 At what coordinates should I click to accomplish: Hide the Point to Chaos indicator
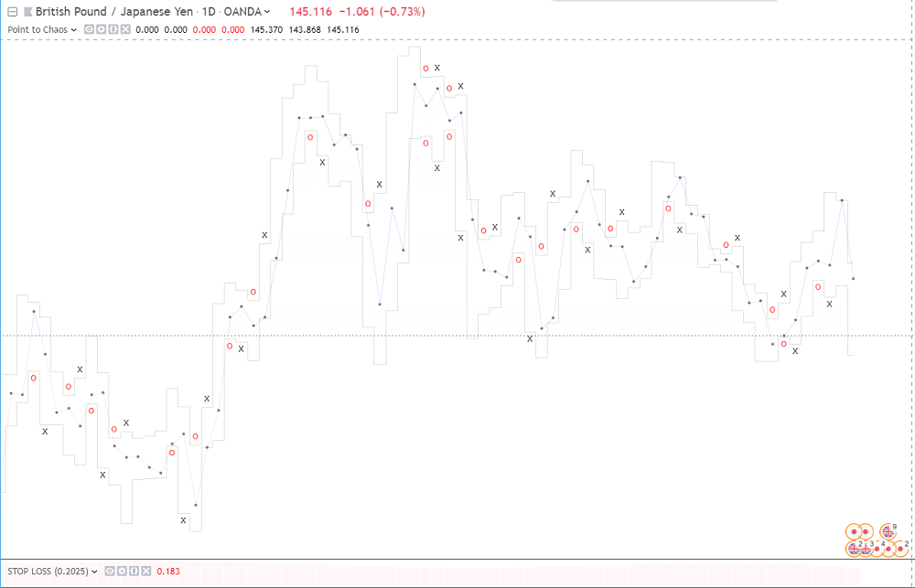coord(90,30)
